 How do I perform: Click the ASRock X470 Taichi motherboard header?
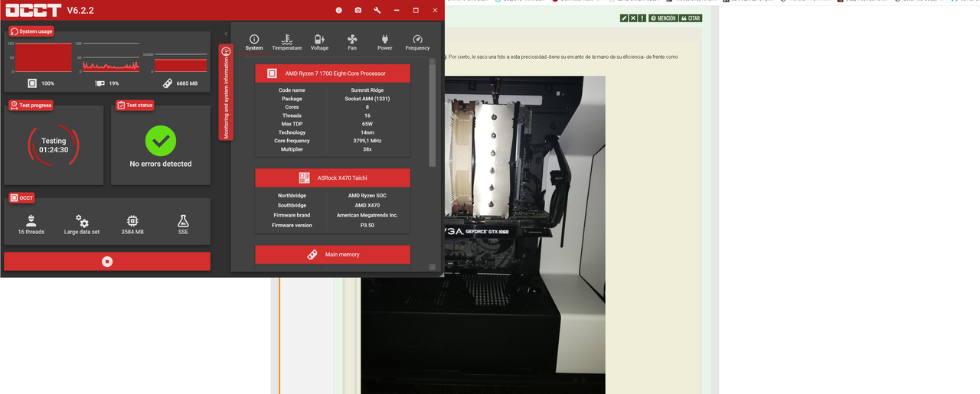332,177
